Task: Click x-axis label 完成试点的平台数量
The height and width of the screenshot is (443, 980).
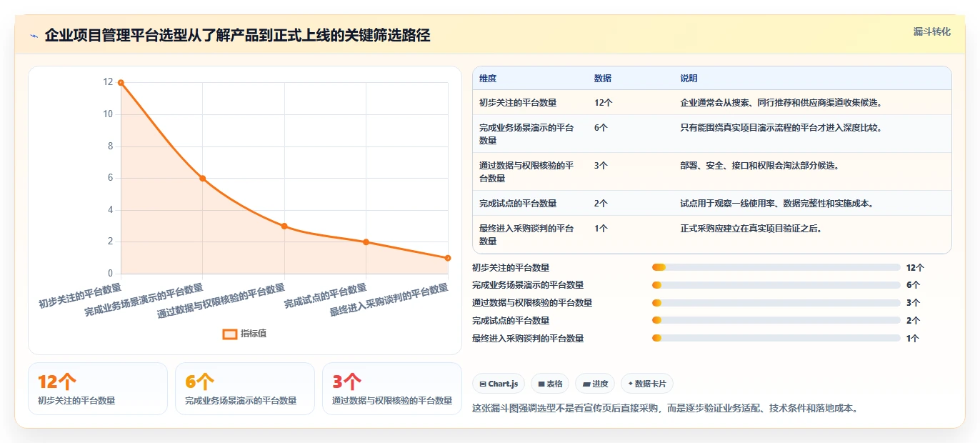Action: [x=326, y=296]
